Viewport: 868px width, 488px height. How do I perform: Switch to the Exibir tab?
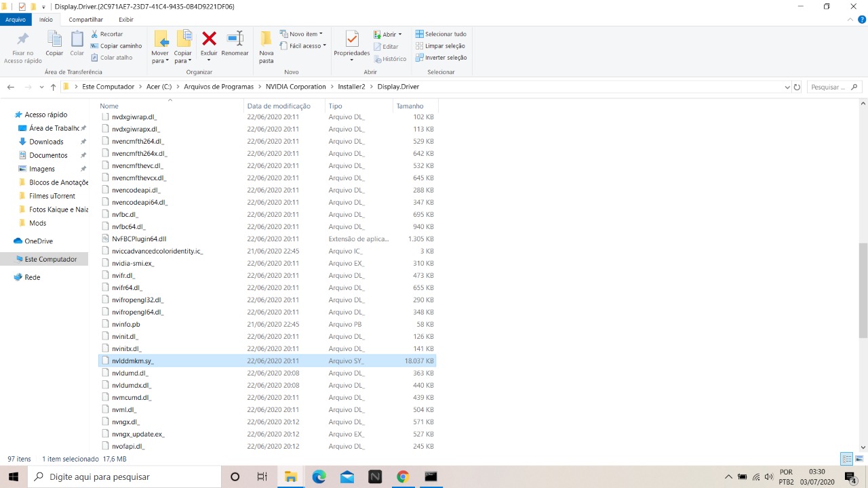pyautogui.click(x=126, y=20)
